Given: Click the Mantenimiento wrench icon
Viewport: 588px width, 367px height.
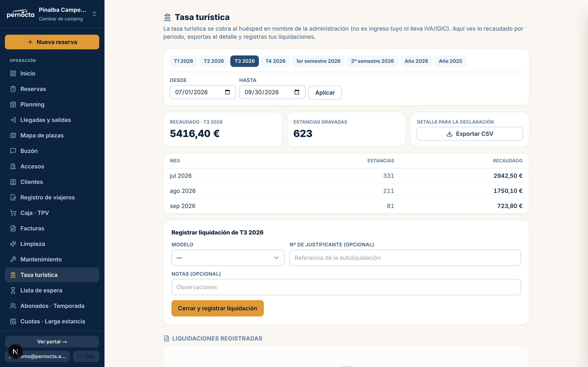Looking at the screenshot, I should [x=13, y=259].
